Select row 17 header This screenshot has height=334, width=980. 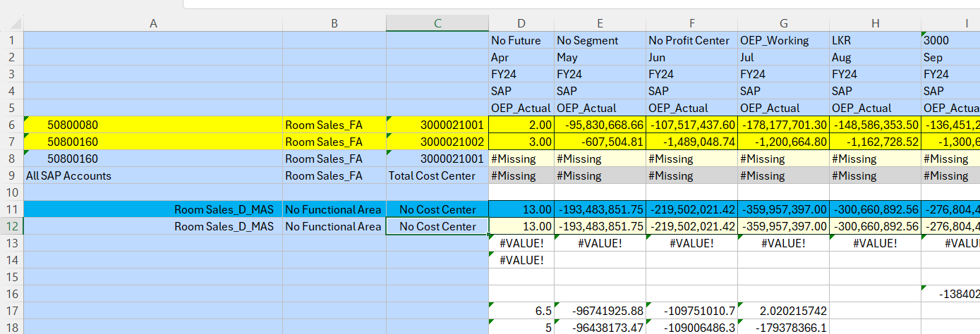(x=11, y=311)
